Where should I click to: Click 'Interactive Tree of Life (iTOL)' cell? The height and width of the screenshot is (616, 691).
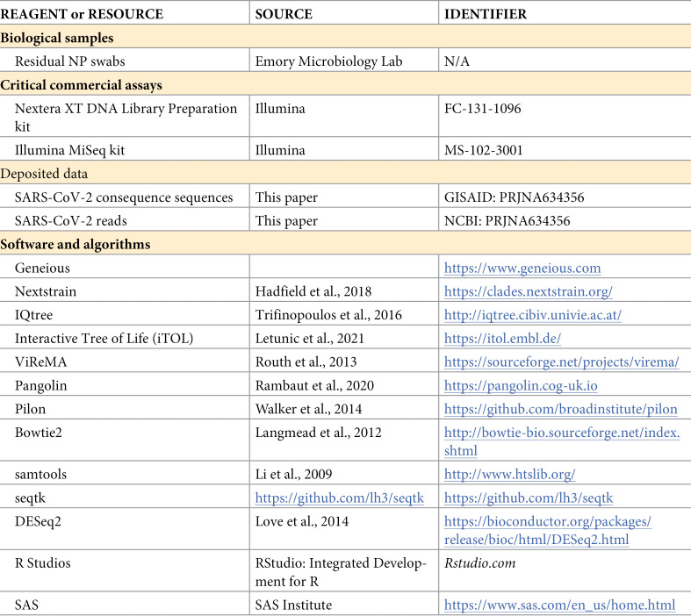click(104, 338)
